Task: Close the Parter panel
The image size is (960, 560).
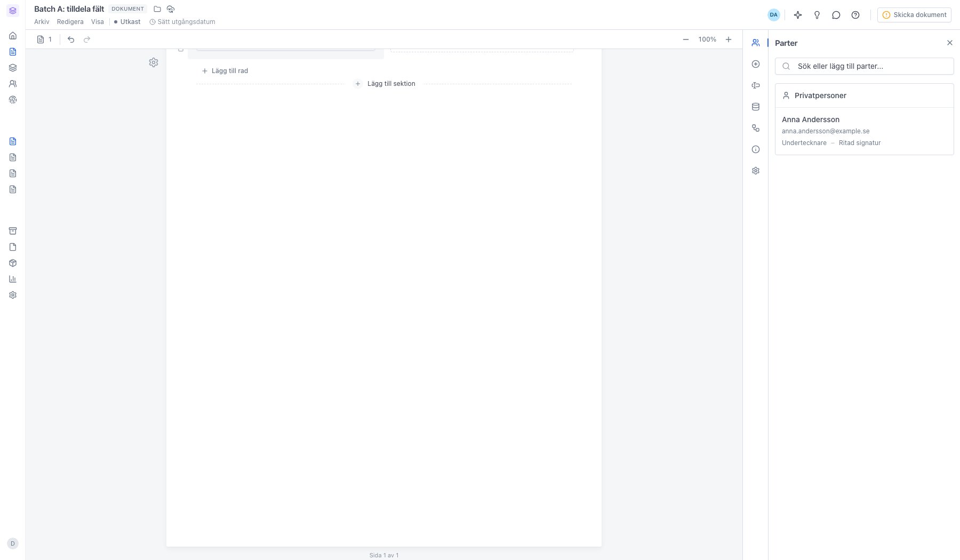Action: (949, 43)
